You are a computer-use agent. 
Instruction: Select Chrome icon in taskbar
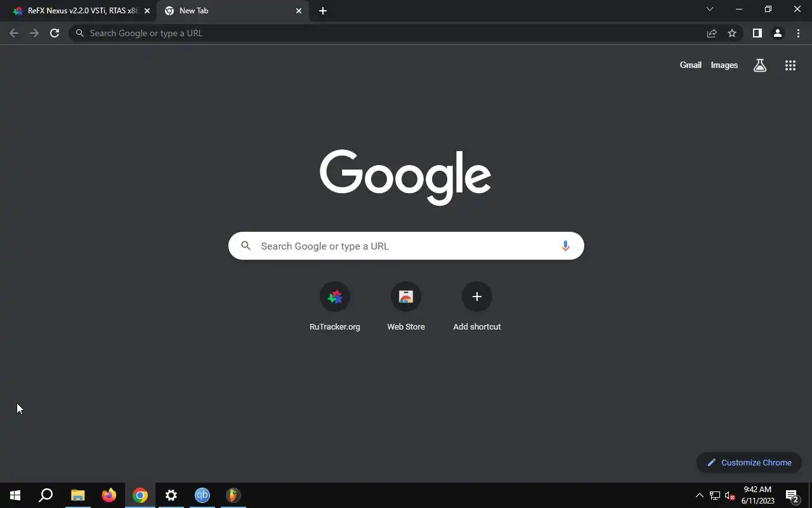point(140,495)
